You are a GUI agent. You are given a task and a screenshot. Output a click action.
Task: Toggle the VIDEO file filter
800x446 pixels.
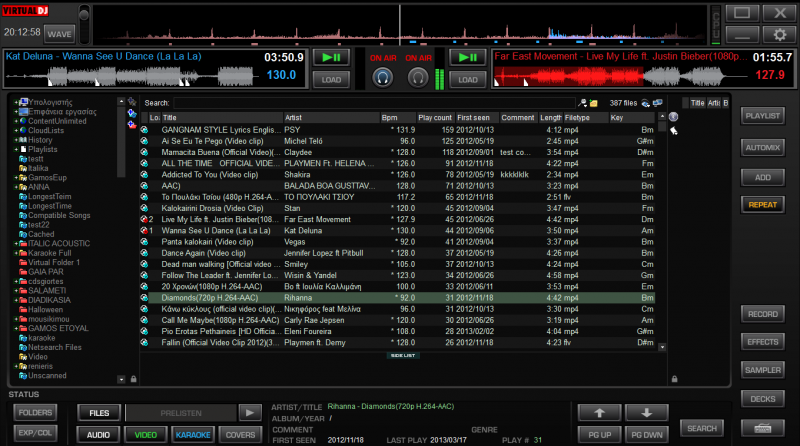point(145,435)
